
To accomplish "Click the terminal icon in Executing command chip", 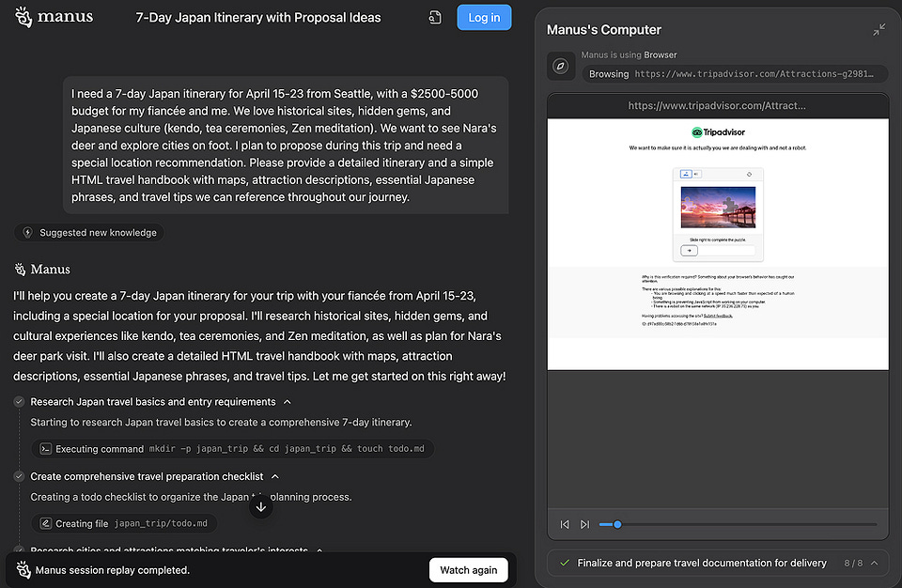I will pyautogui.click(x=46, y=449).
